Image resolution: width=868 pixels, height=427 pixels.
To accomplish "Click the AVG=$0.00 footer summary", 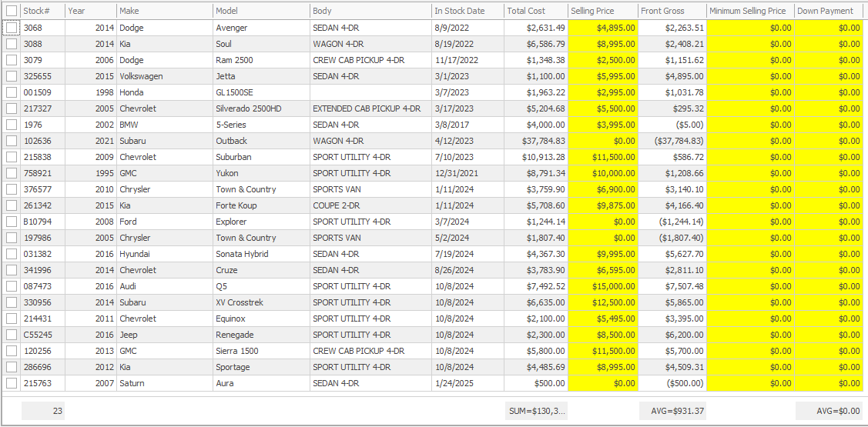I will pyautogui.click(x=829, y=411).
